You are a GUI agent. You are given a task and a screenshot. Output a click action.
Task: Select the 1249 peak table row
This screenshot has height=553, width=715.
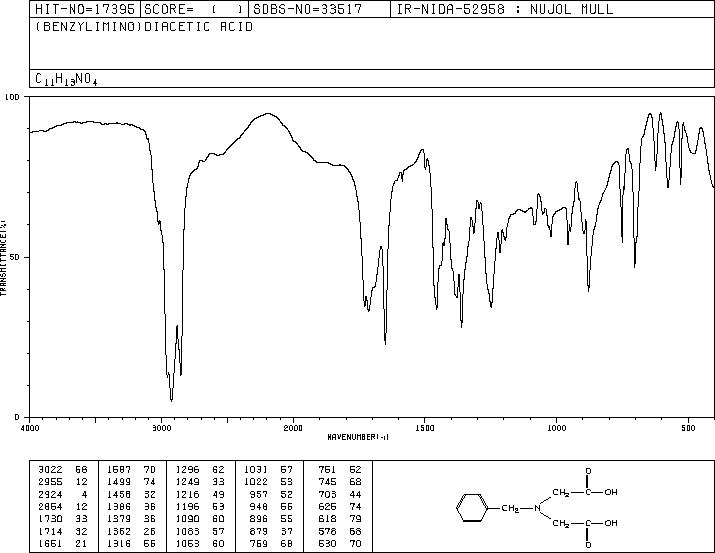200,482
